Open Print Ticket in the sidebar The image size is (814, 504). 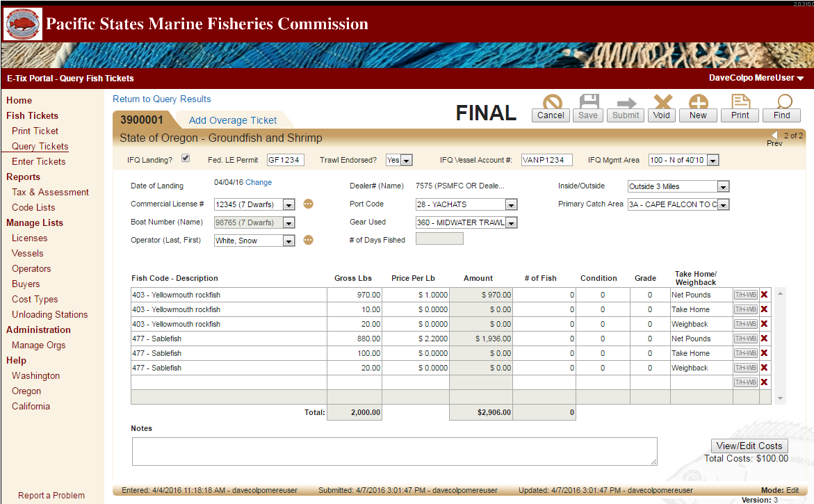(35, 131)
